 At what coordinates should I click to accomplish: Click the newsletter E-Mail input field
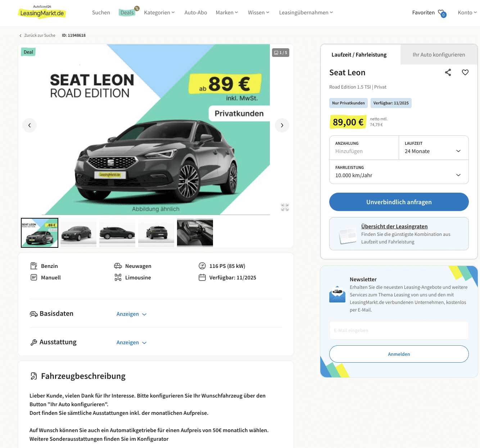(x=399, y=330)
